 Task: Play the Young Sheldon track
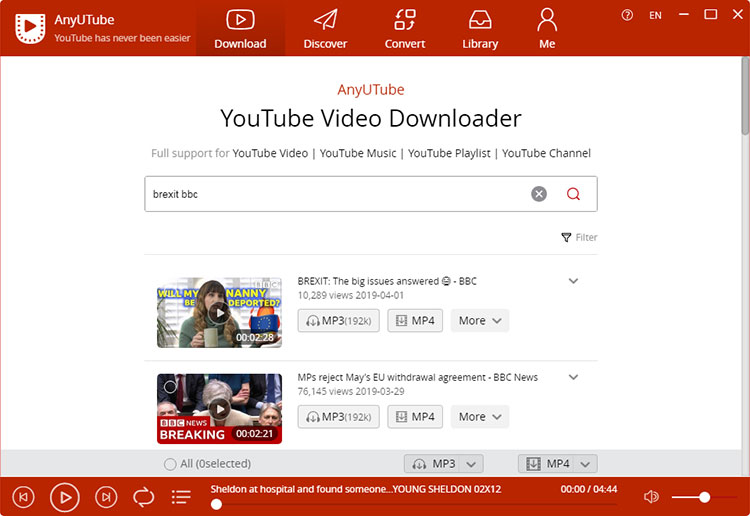point(65,497)
